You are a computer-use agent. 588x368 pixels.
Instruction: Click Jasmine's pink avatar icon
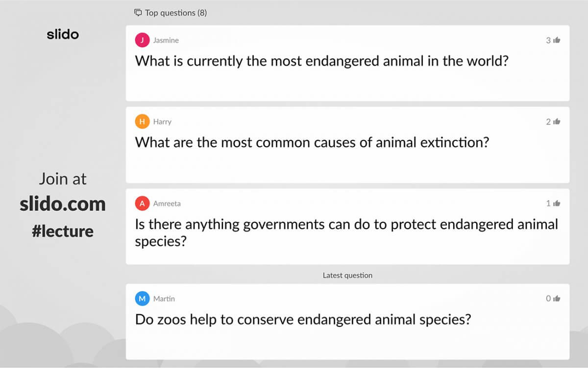tap(142, 40)
